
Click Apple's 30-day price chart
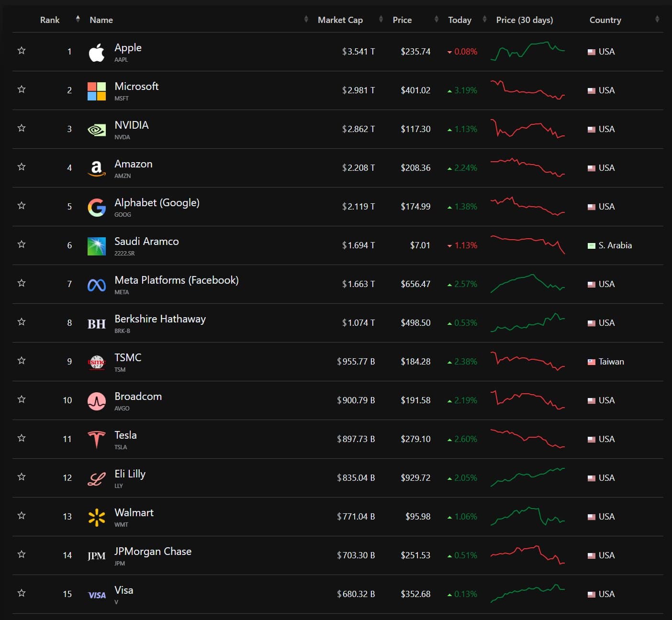[527, 51]
